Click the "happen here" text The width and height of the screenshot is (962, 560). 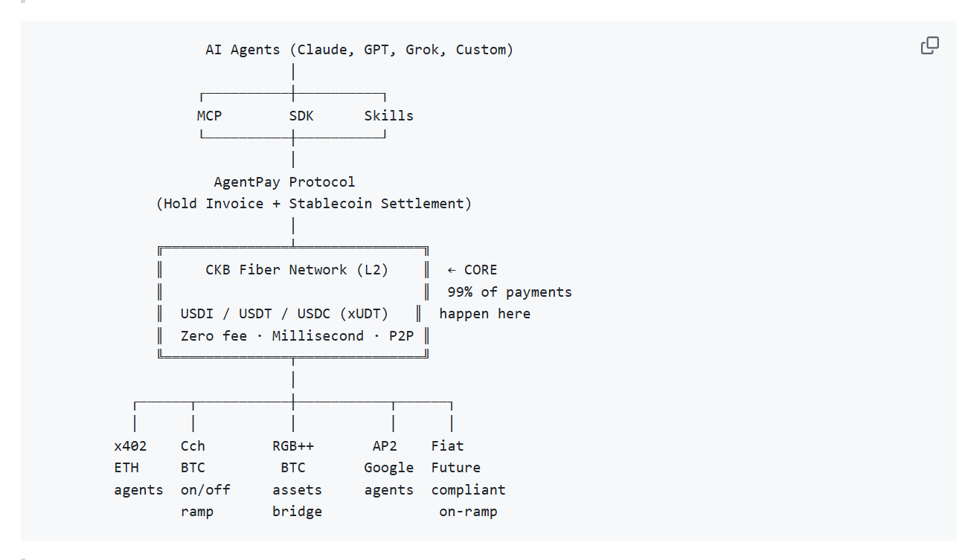pos(484,314)
